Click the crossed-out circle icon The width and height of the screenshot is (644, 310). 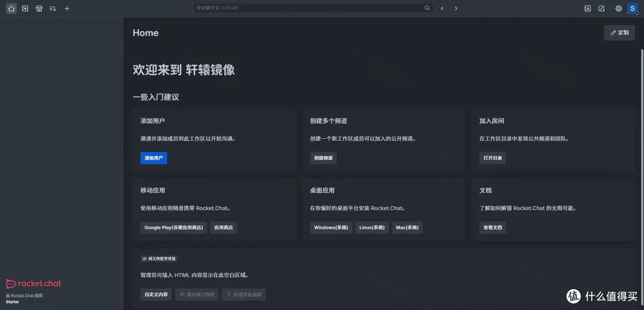[601, 8]
